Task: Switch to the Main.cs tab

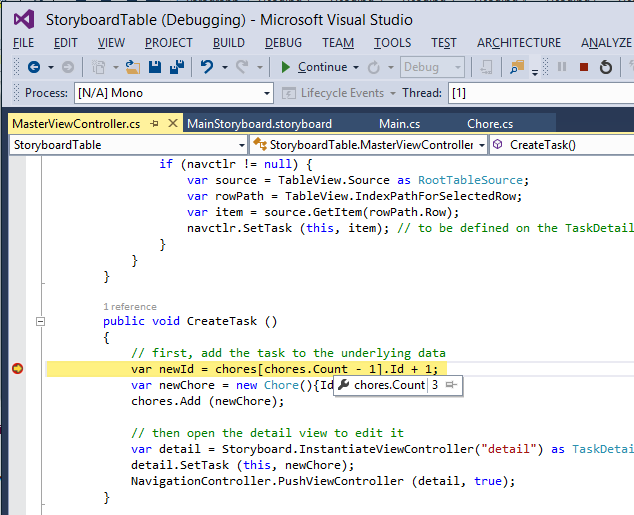Action: click(x=399, y=124)
